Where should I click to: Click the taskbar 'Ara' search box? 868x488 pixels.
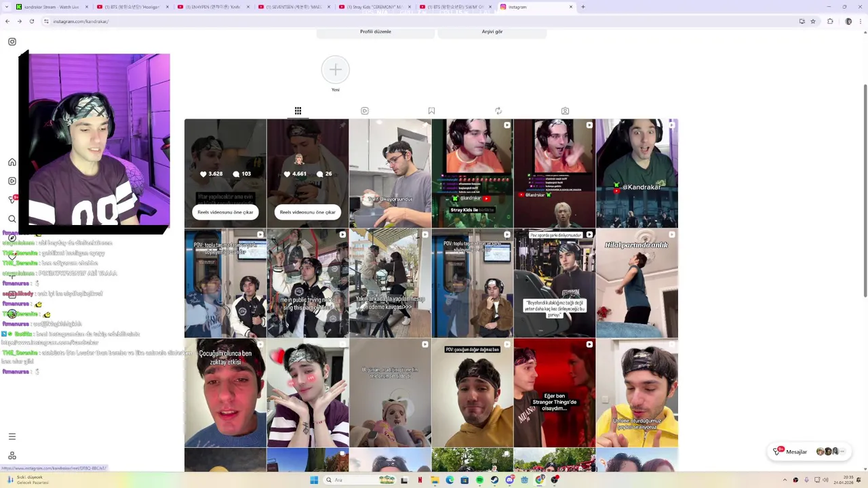[359, 480]
